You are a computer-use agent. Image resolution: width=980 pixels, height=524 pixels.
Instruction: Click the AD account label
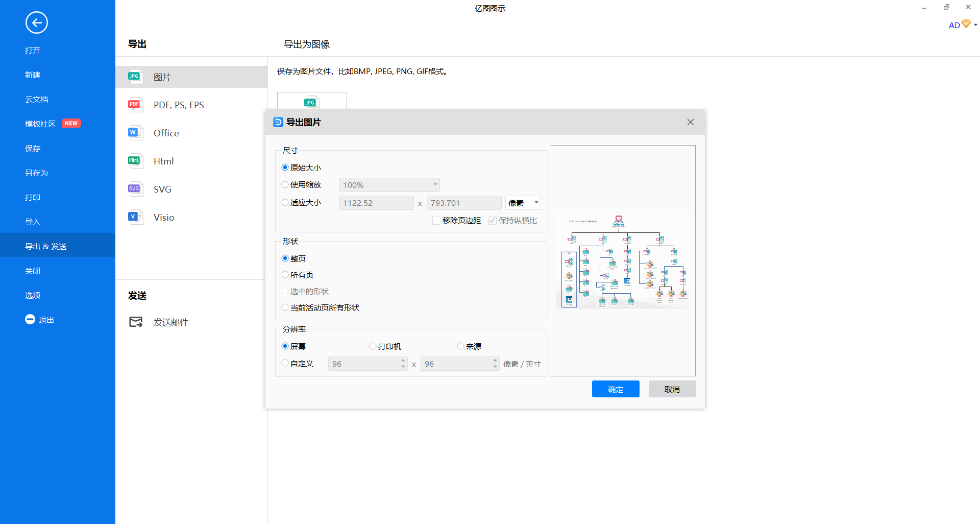[x=954, y=25]
